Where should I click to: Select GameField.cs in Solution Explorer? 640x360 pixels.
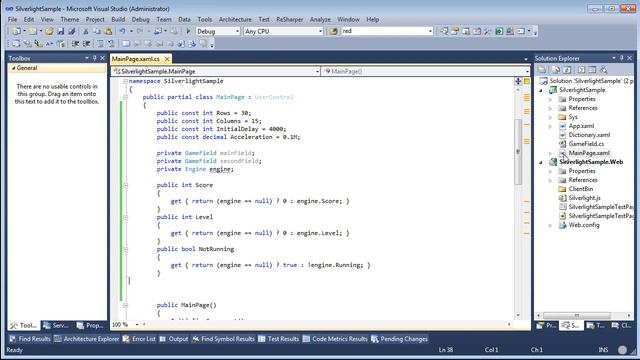tap(586, 144)
